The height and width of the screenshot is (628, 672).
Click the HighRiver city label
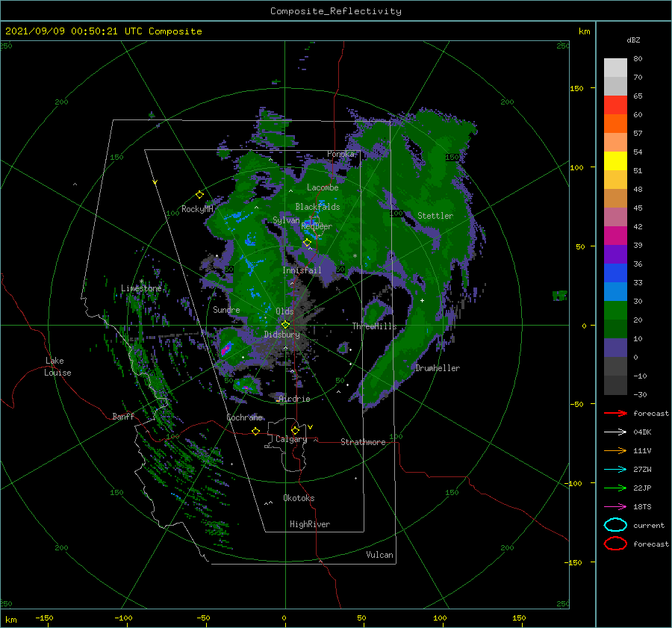click(310, 524)
